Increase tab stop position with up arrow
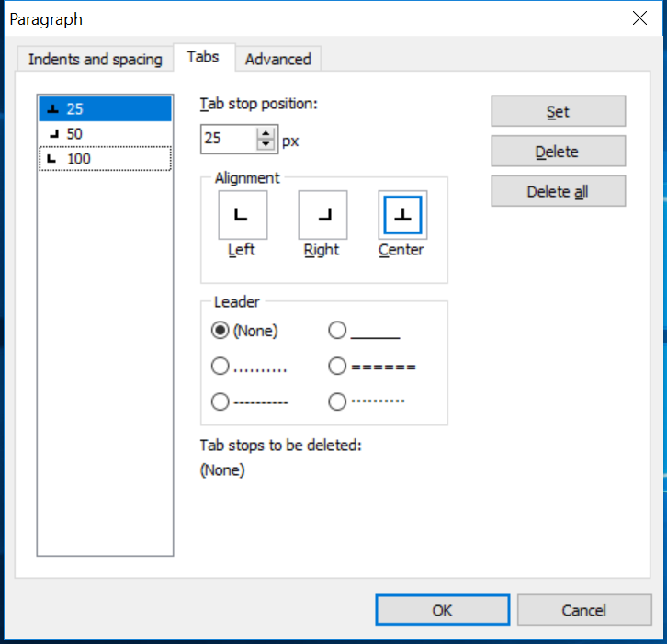667x644 pixels. click(x=266, y=133)
